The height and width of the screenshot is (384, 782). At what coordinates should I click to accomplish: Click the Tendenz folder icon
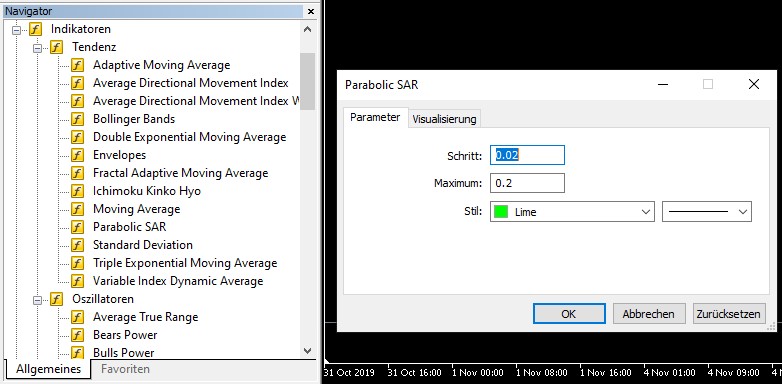pos(56,47)
